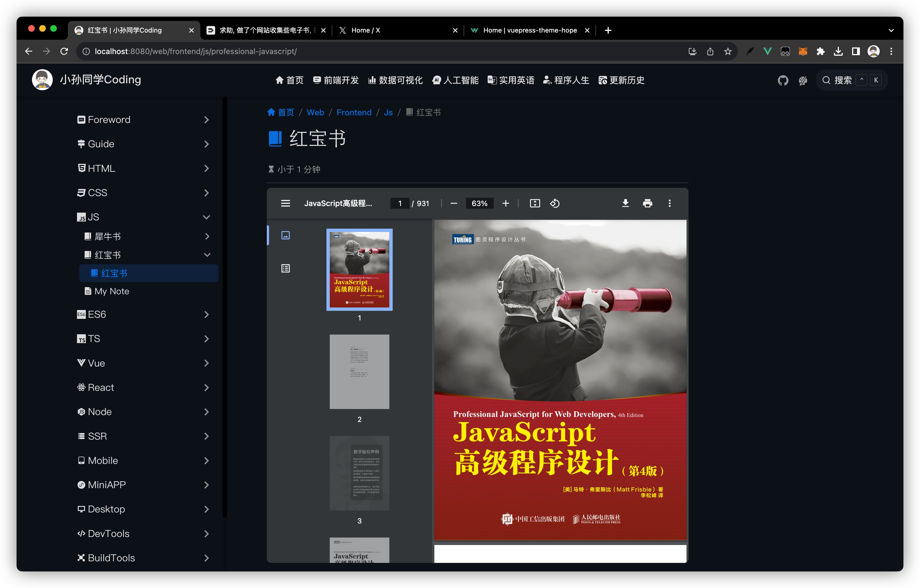Open a new browser tab

[608, 30]
